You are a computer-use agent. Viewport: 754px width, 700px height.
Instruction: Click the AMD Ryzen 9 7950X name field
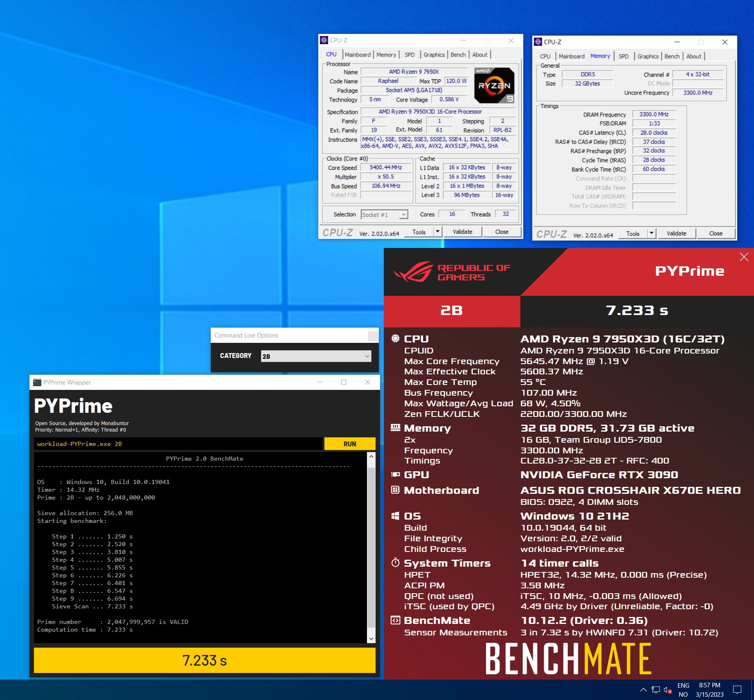tap(414, 72)
